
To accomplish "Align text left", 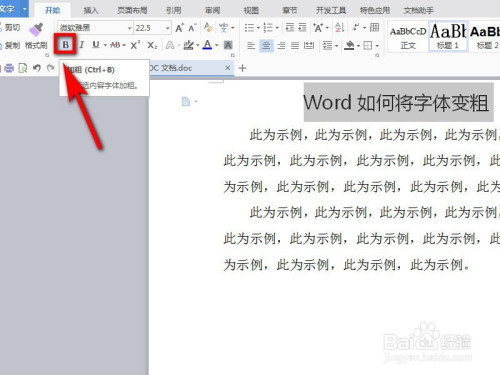I will coord(251,45).
